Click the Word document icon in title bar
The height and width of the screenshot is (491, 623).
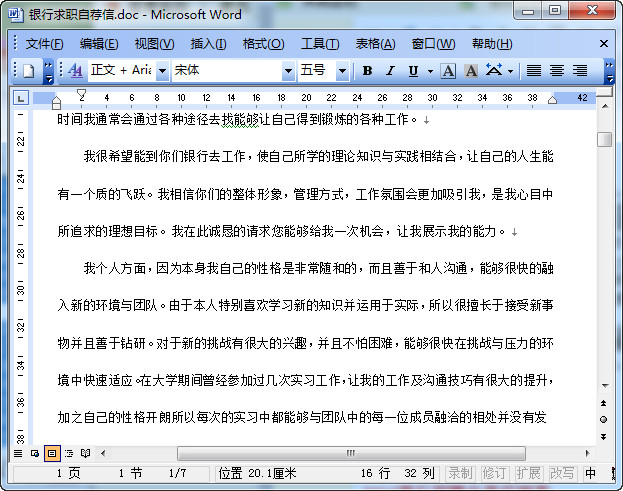pyautogui.click(x=15, y=15)
